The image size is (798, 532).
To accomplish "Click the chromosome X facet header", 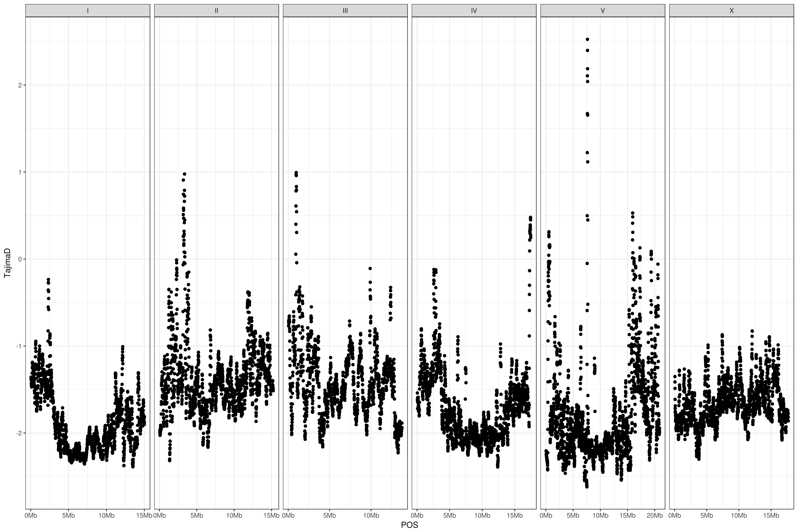I will pyautogui.click(x=731, y=10).
